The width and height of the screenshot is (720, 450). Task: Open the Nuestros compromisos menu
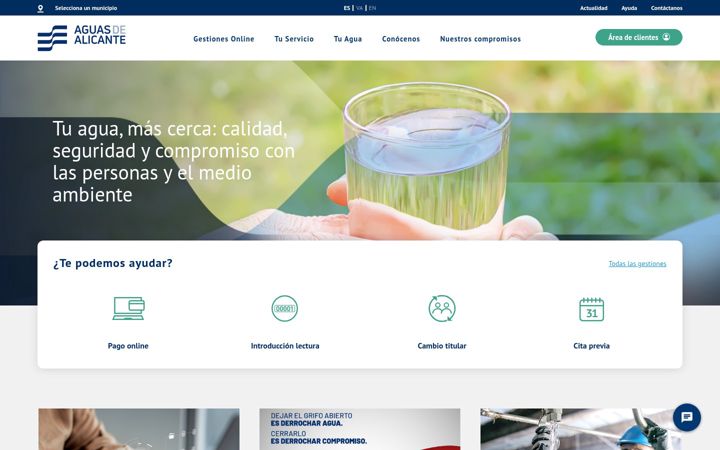pos(480,39)
